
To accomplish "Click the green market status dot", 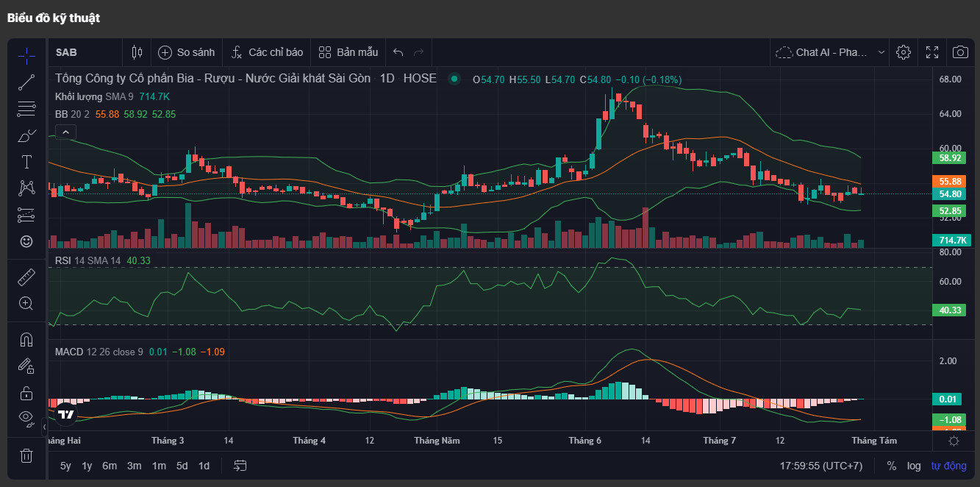I will (x=454, y=79).
